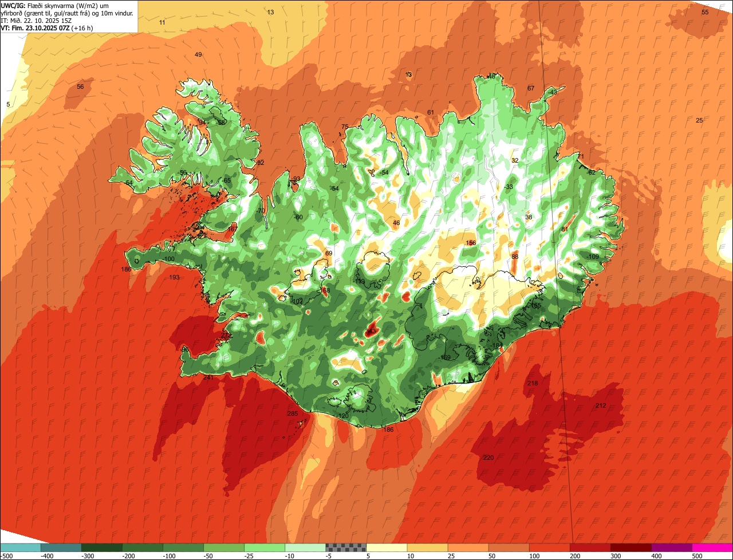Click the map value -62
Screen dimensions: 733x560
pyautogui.click(x=590, y=172)
